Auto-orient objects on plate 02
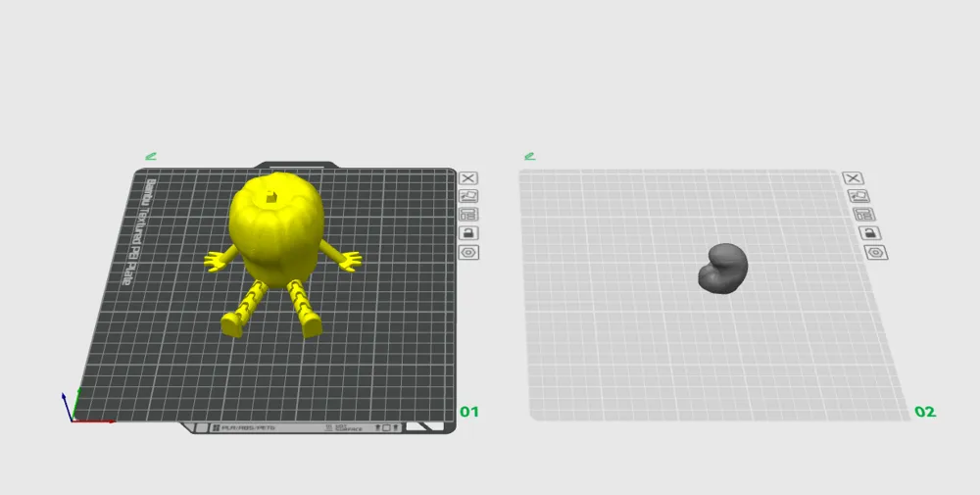980x495 pixels. click(x=858, y=196)
